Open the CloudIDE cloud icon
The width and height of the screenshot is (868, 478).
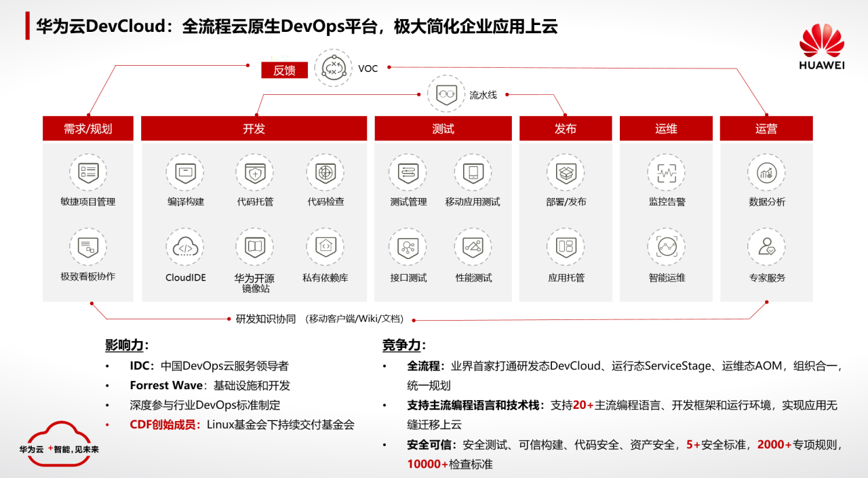185,247
